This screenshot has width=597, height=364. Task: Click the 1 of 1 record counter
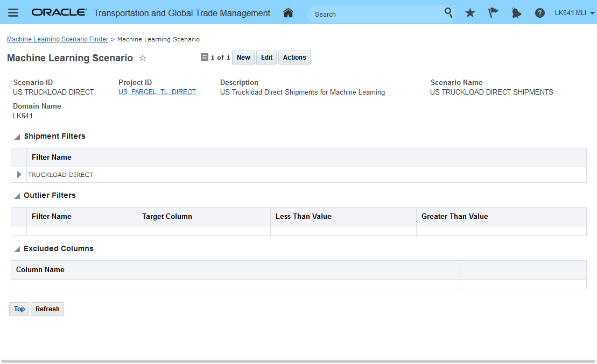point(220,58)
